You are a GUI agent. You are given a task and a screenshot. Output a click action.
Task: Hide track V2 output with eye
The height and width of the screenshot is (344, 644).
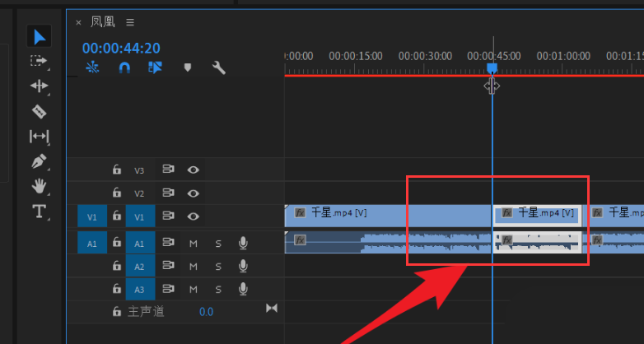pyautogui.click(x=193, y=193)
